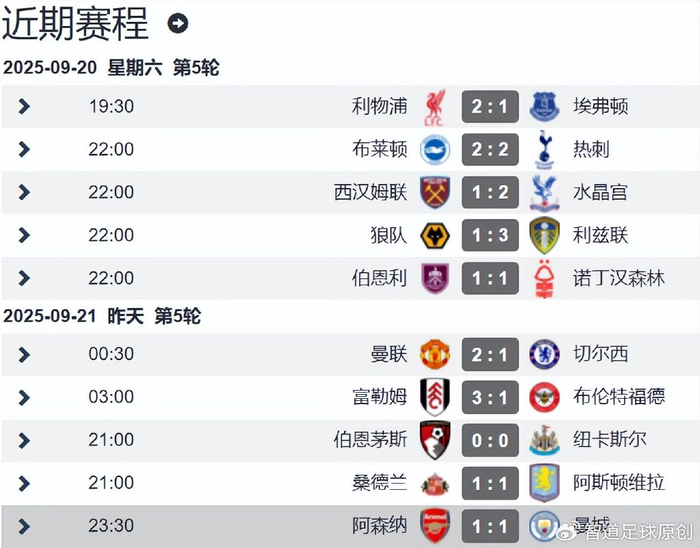Viewport: 700px width, 548px height.
Task: Expand the 23:30 Arsenal match row
Action: tap(25, 526)
